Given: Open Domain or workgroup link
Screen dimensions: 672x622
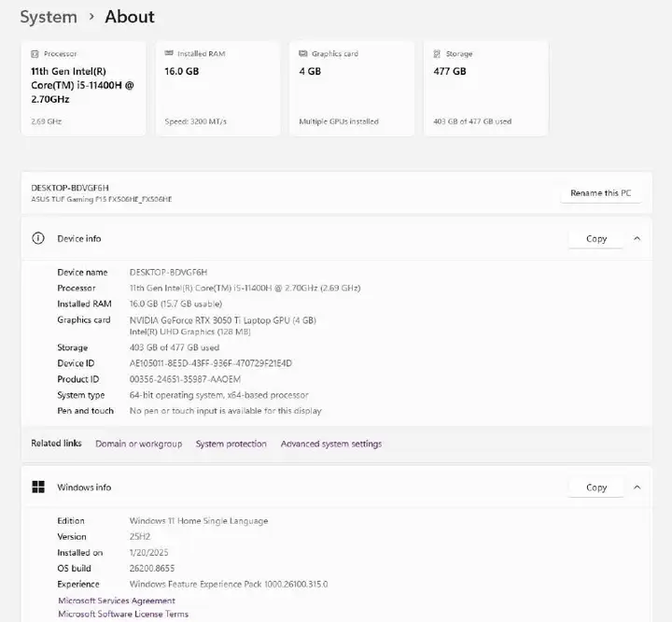Looking at the screenshot, I should pos(138,444).
